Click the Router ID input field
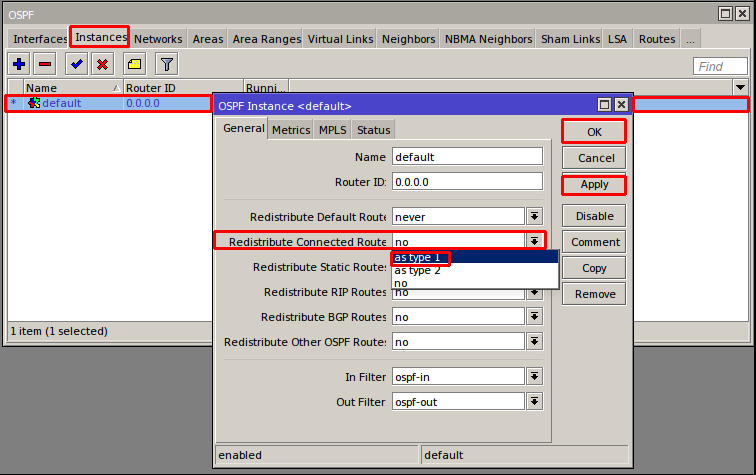Image resolution: width=756 pixels, height=475 pixels. pos(467,182)
